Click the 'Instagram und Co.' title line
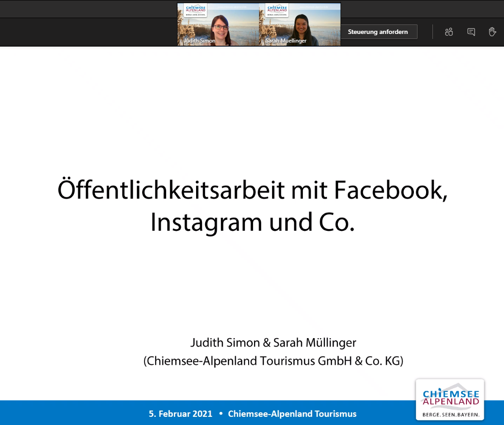Image resolution: width=504 pixels, height=425 pixels. tap(252, 222)
